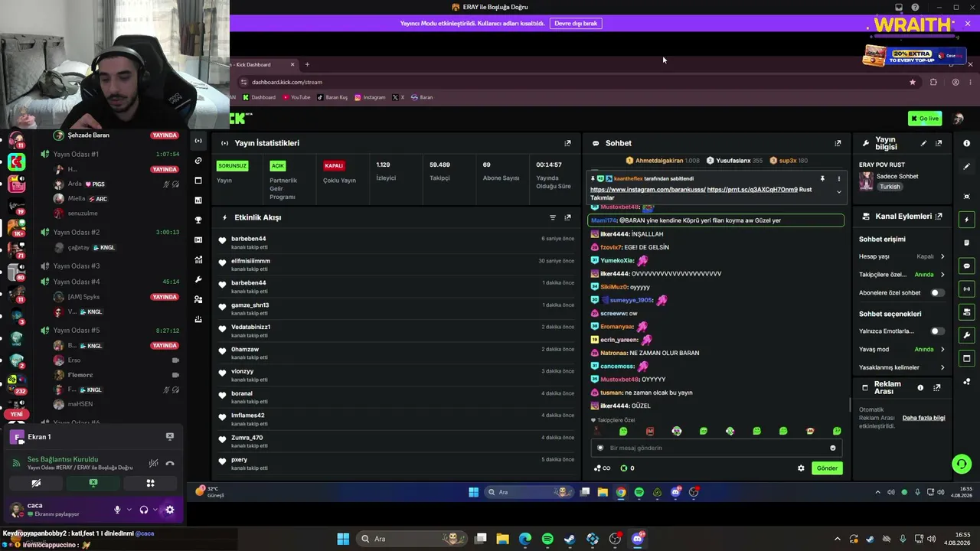This screenshot has height=551, width=980.
Task: Open Steam from the Windows taskbar
Action: pos(570,539)
